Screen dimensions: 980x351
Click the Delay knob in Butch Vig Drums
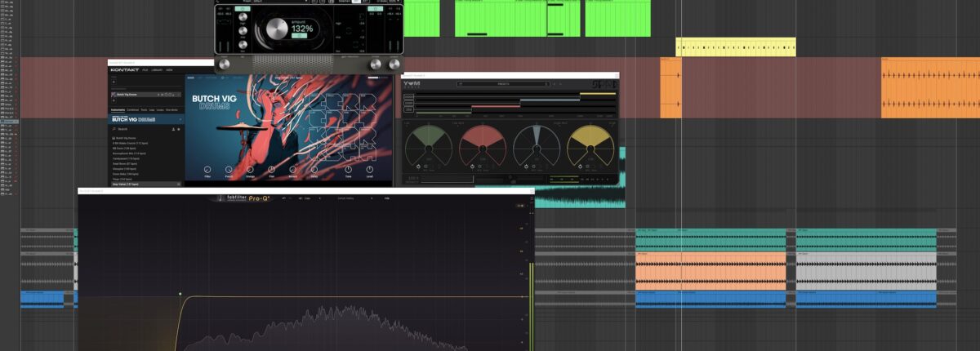(x=314, y=169)
